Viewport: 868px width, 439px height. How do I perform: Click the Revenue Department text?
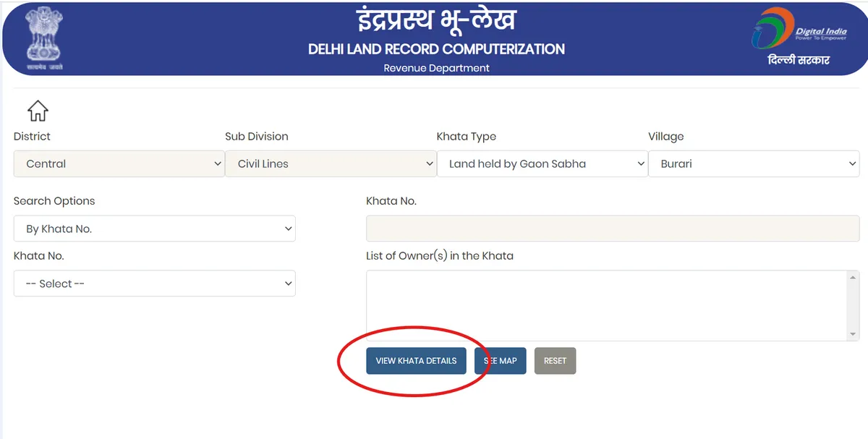[x=436, y=68]
